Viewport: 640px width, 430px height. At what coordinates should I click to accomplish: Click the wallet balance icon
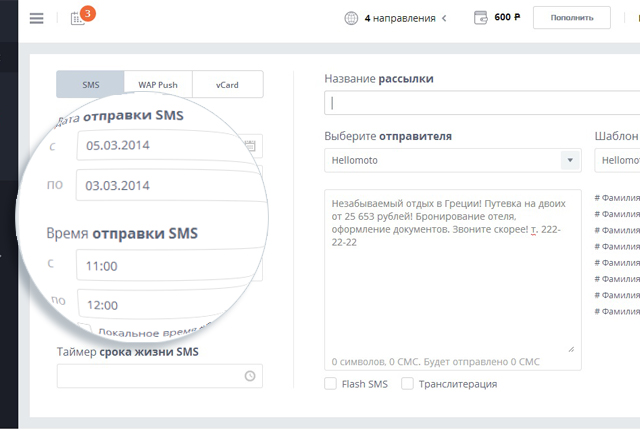[480, 18]
